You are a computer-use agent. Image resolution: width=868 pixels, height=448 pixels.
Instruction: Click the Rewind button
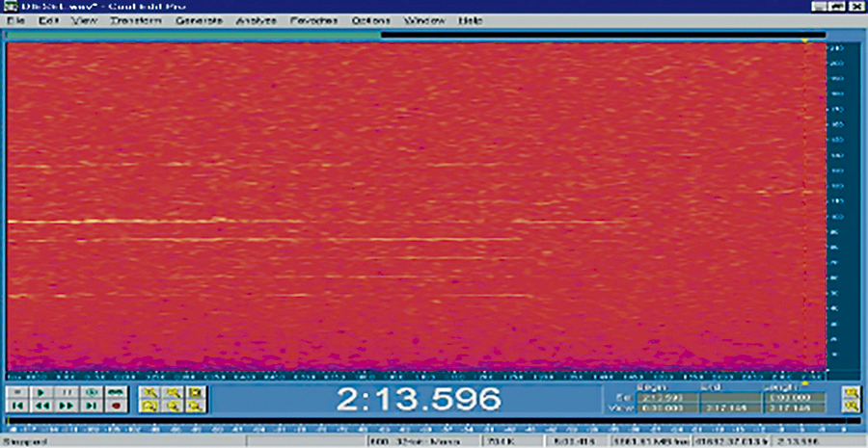click(x=41, y=406)
